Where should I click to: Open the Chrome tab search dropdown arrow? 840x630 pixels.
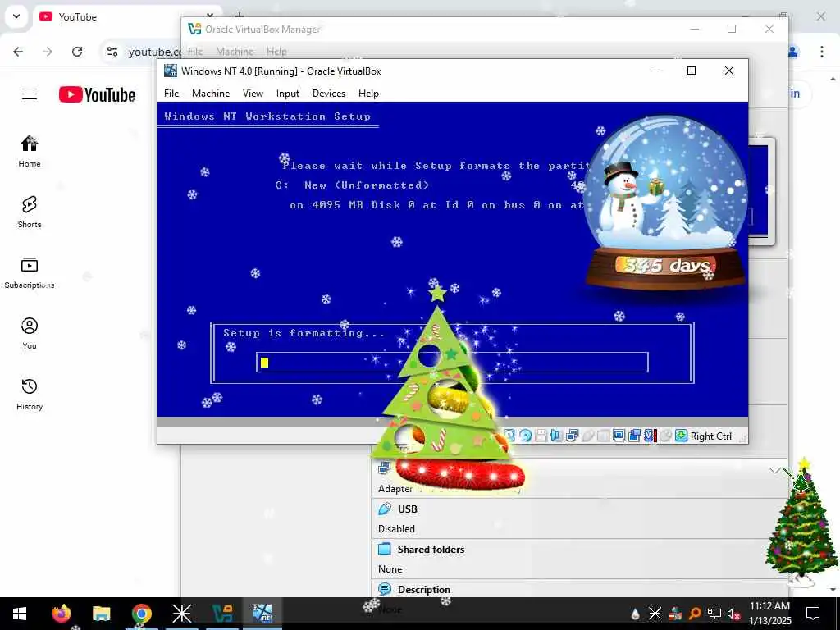(x=16, y=16)
